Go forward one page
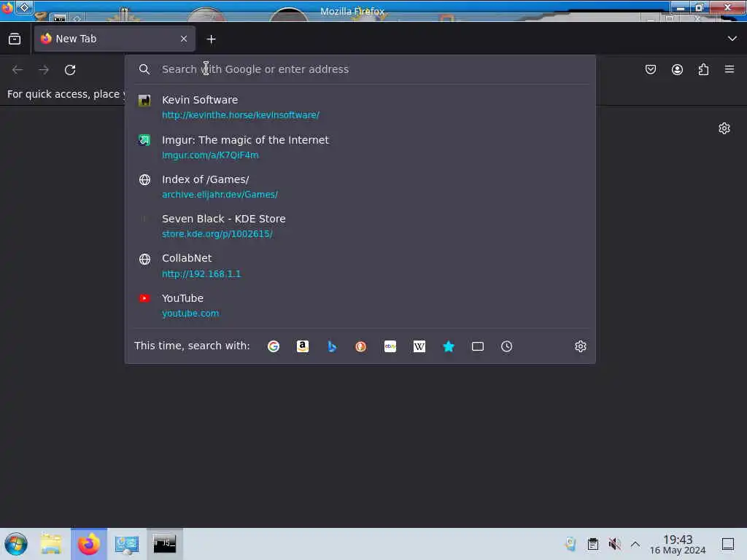This screenshot has width=747, height=560. coord(44,70)
